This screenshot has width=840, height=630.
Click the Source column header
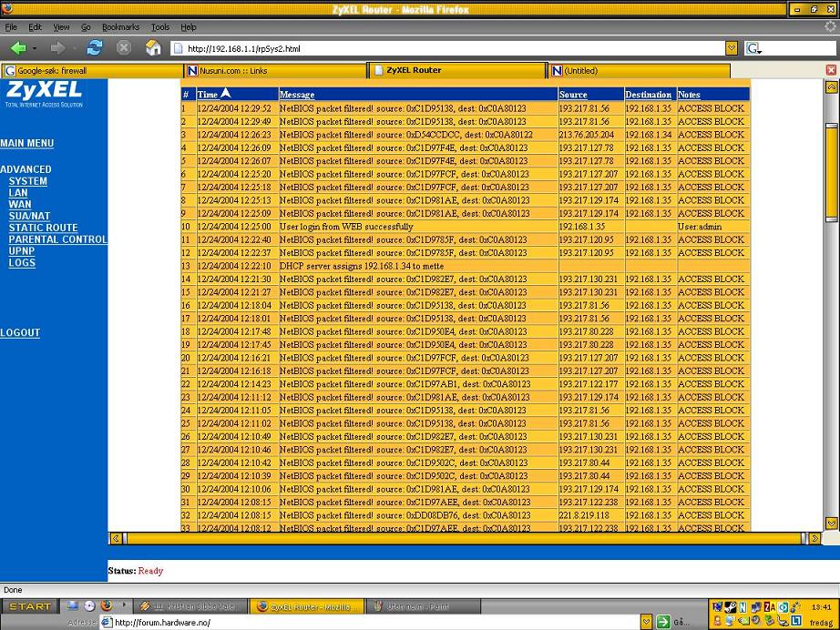(573, 95)
